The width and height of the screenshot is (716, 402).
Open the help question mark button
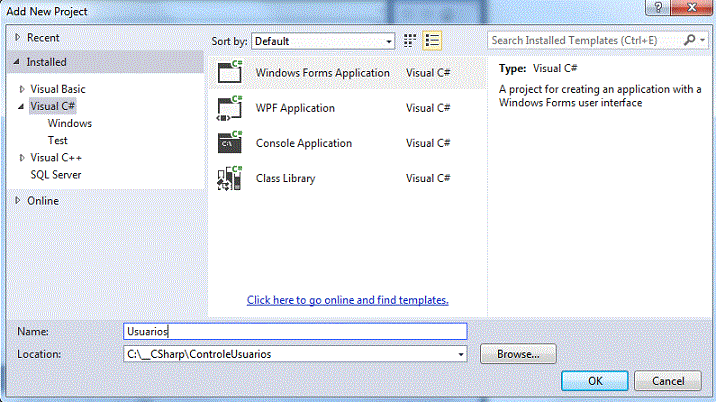pyautogui.click(x=658, y=7)
